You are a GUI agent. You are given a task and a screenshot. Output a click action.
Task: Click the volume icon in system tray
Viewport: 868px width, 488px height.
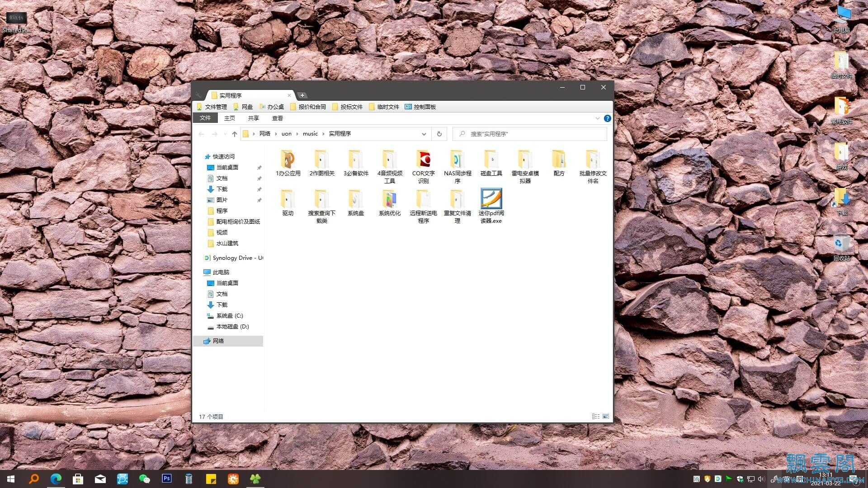point(761,479)
